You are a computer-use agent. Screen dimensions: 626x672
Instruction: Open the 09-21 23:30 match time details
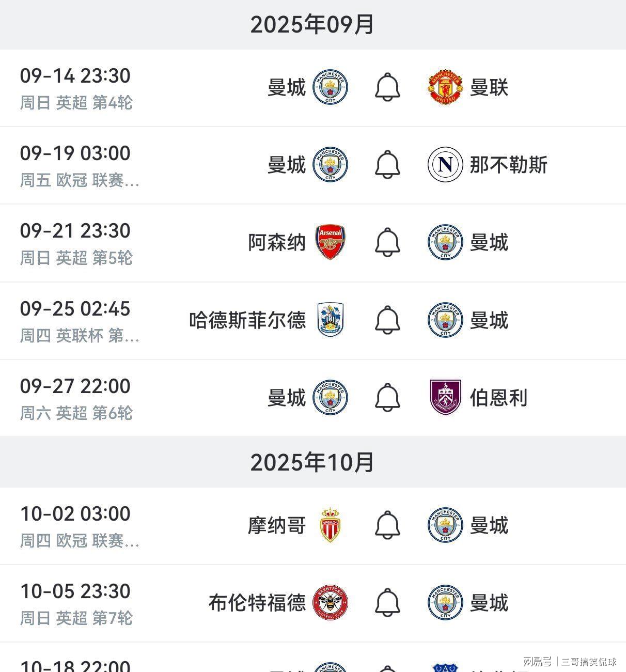point(75,231)
